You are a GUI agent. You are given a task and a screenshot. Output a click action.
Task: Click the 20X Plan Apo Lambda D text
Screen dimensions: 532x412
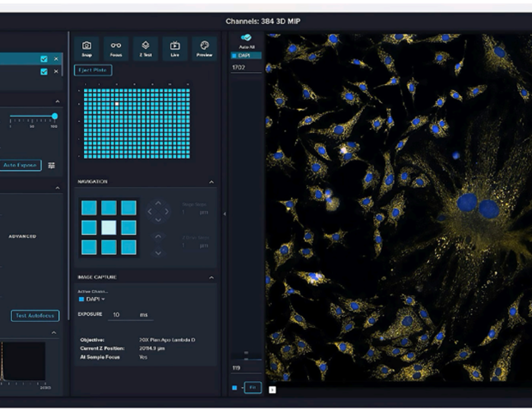[x=167, y=340]
